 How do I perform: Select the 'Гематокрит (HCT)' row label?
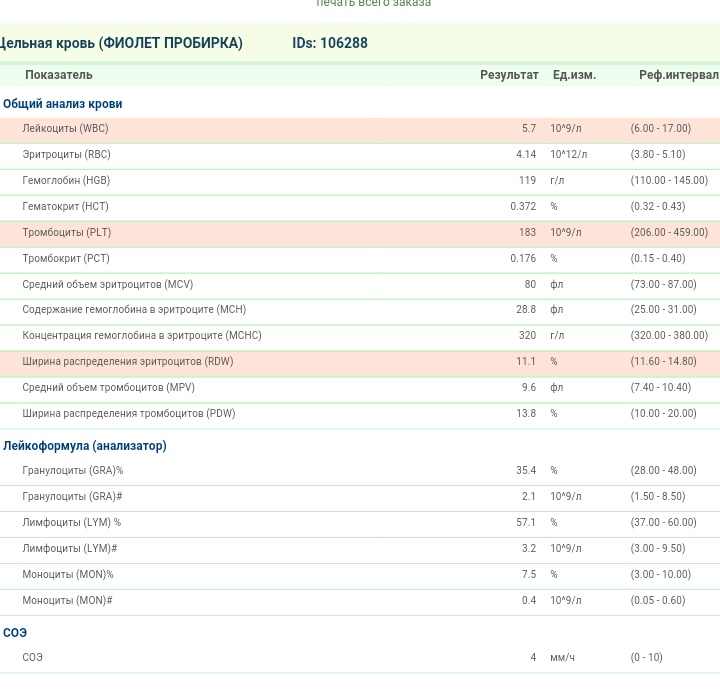tap(65, 206)
